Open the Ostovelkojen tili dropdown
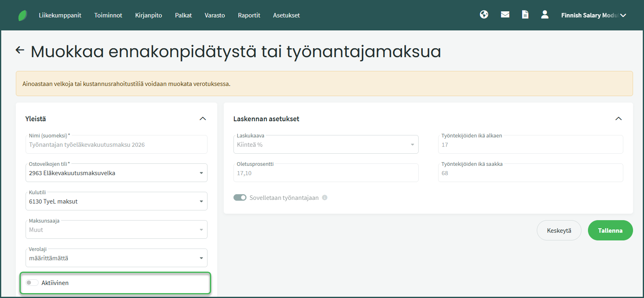Viewport: 644px width, 298px height. 116,173
